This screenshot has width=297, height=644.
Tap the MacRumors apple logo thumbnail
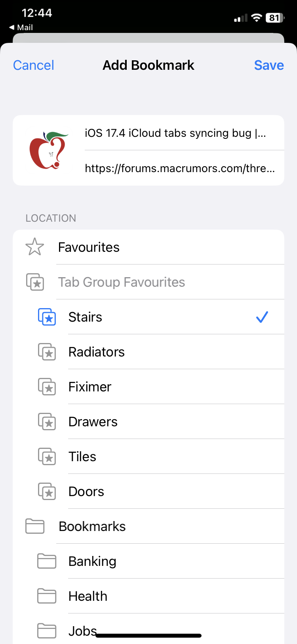(49, 150)
